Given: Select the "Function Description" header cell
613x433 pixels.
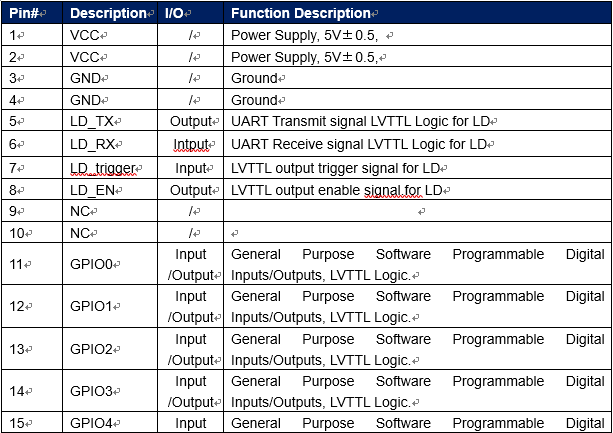Looking at the screenshot, I should coord(301,14).
